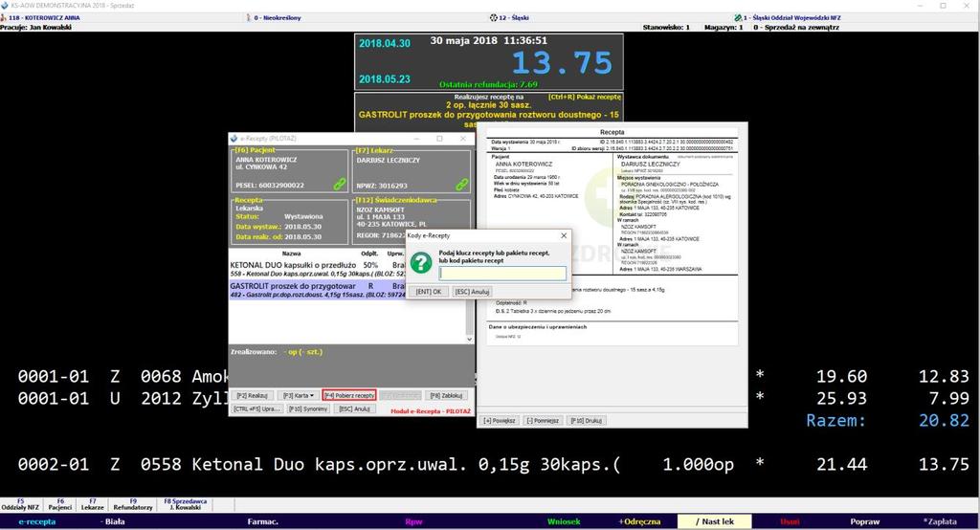Click the Ostatnia refundacja: 7.69 text

coord(488,84)
